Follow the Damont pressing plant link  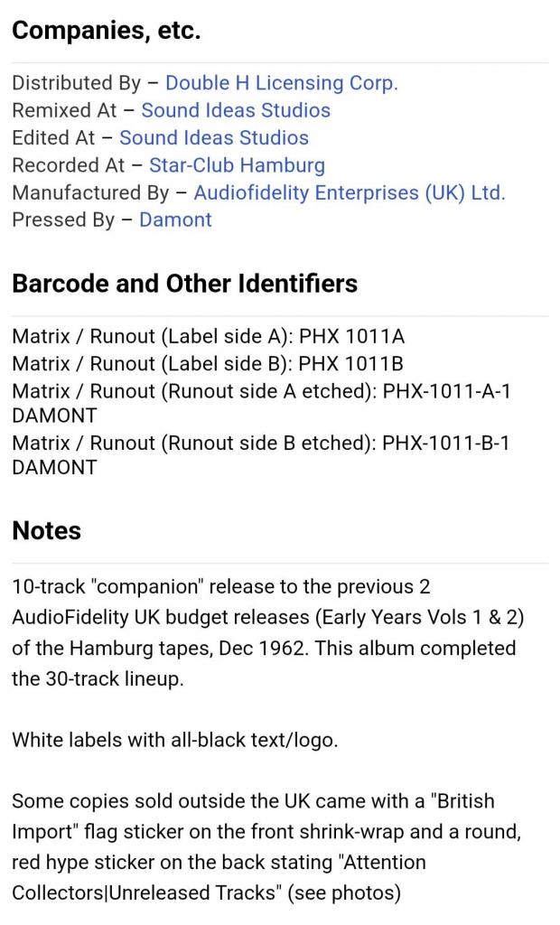(x=175, y=220)
